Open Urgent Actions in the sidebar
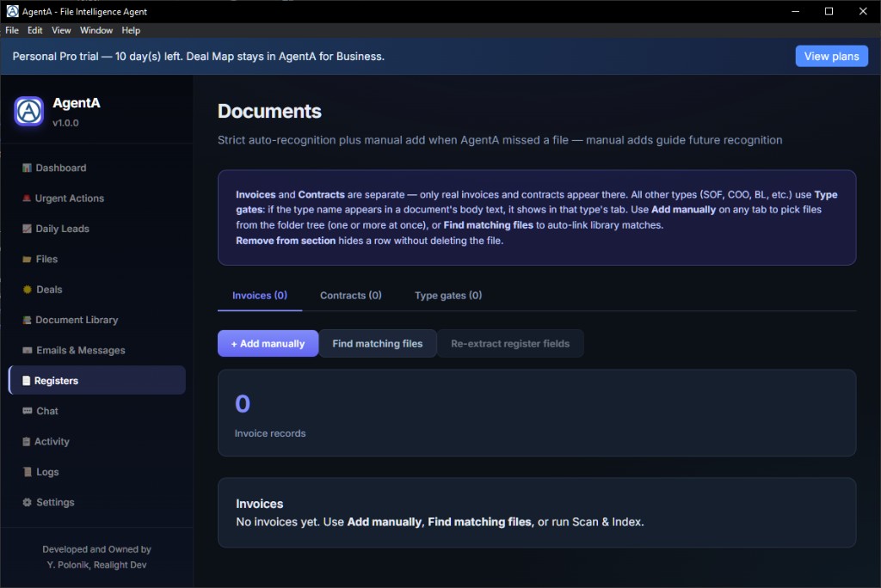881x588 pixels. 97,199
